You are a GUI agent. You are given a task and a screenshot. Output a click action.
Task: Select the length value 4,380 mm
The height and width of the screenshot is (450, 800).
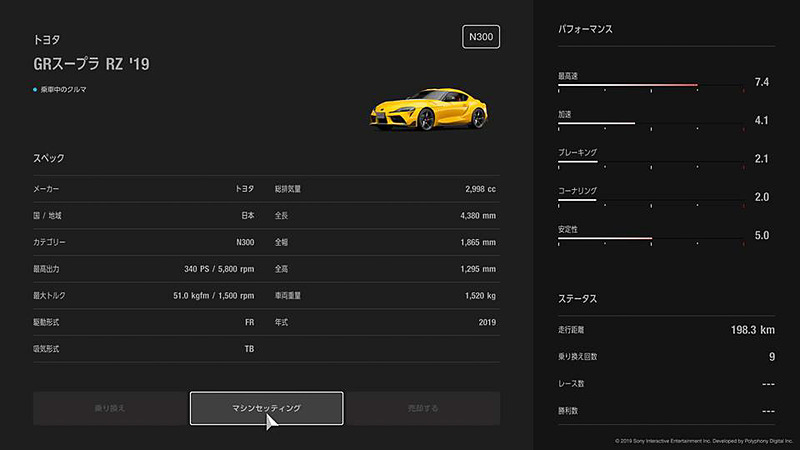[478, 216]
